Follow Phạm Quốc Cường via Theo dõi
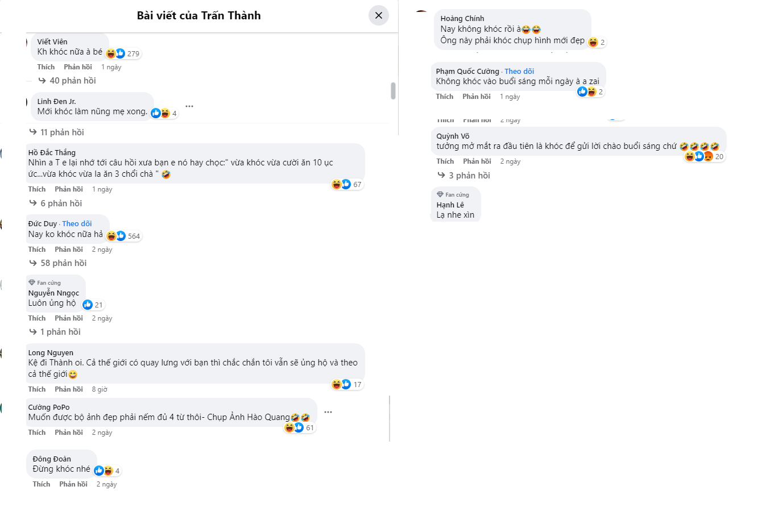This screenshot has height=532, width=770. 519,72
